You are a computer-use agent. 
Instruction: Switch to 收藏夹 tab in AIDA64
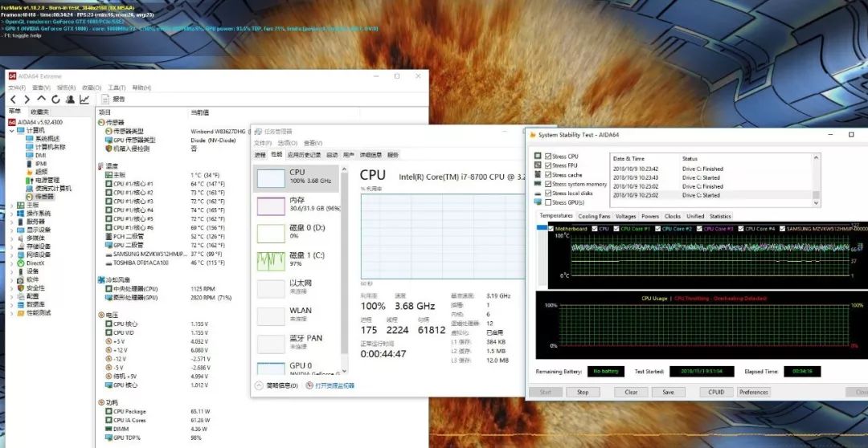point(39,112)
